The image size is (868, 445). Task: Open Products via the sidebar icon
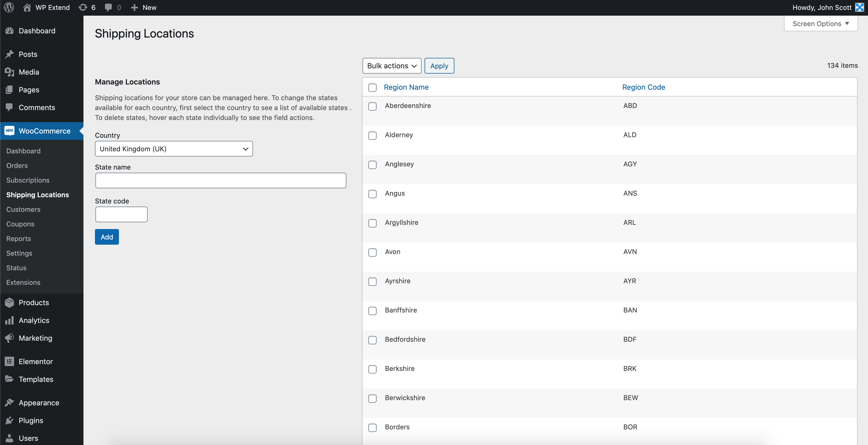click(x=9, y=302)
